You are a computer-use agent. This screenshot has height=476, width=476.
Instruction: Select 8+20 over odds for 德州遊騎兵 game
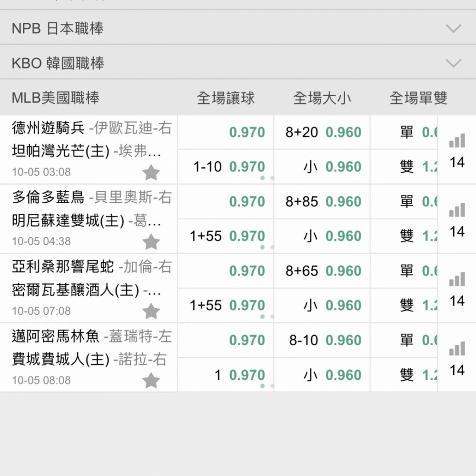coord(322,132)
